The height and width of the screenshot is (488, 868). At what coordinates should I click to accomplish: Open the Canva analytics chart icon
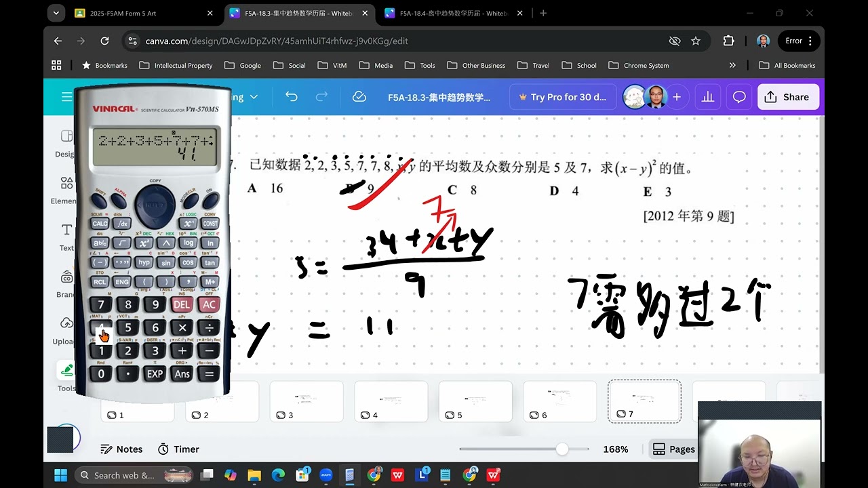click(x=708, y=97)
